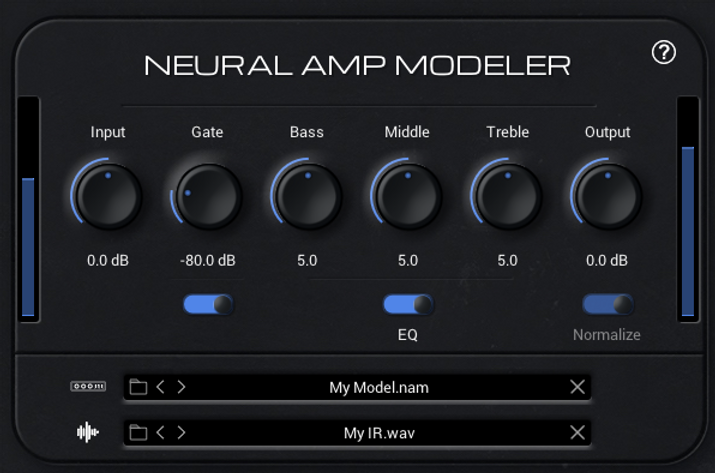Viewport: 715px width, 473px height.
Task: Click the amp model icon left of My Model.nam
Action: 88,387
